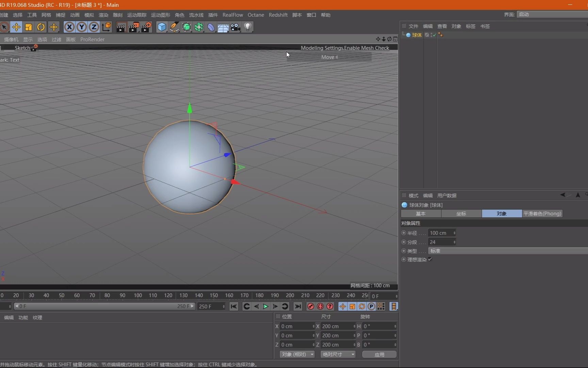Viewport: 588px width, 368px height.
Task: Enable keyframe recording
Action: point(310,306)
